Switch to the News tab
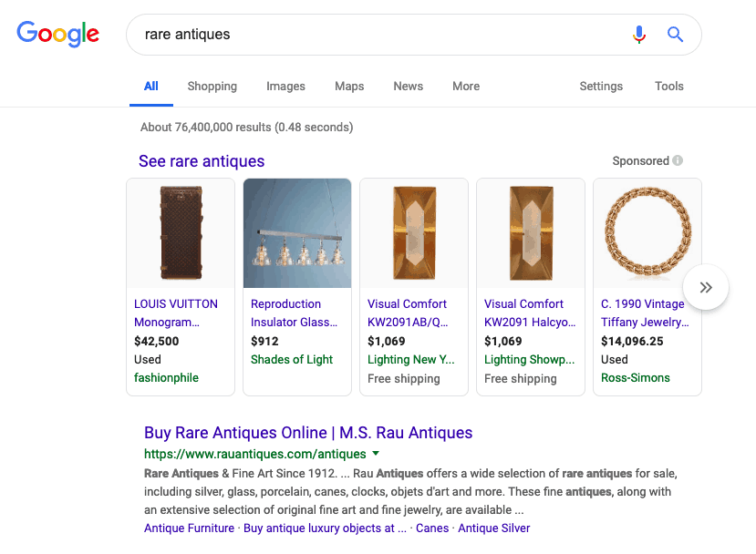 click(x=408, y=86)
